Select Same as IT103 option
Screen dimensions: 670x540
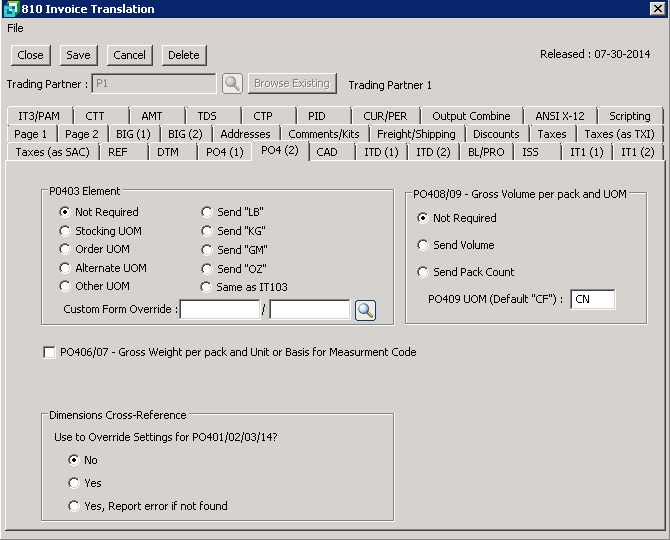tap(207, 287)
